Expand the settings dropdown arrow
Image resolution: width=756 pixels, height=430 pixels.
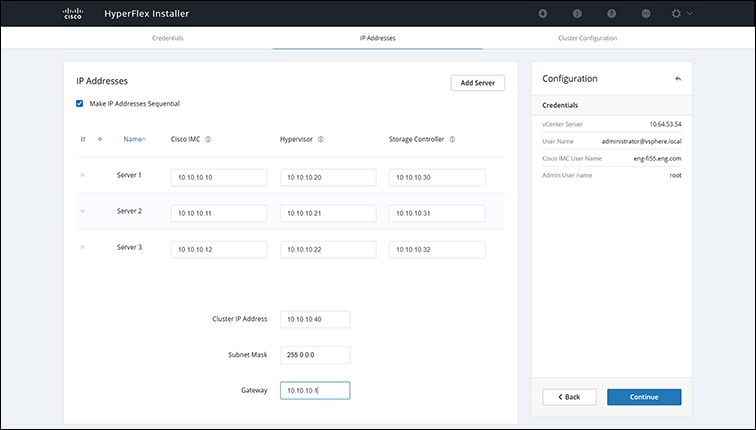coord(689,13)
